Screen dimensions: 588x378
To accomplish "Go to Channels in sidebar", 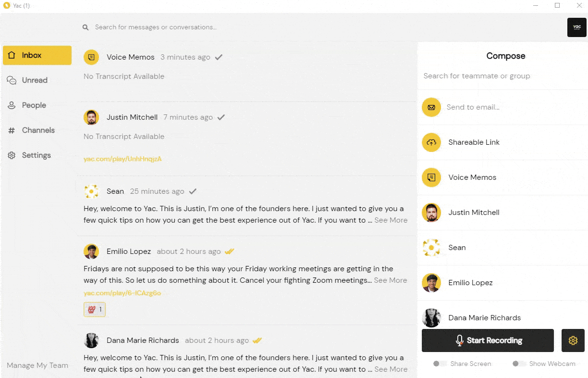I will coord(38,130).
